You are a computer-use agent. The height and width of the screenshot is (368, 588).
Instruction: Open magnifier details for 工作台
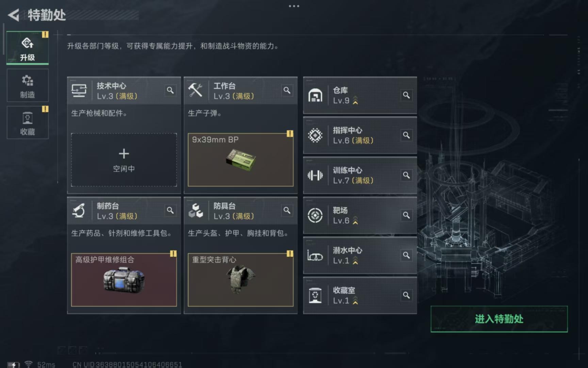pyautogui.click(x=287, y=90)
